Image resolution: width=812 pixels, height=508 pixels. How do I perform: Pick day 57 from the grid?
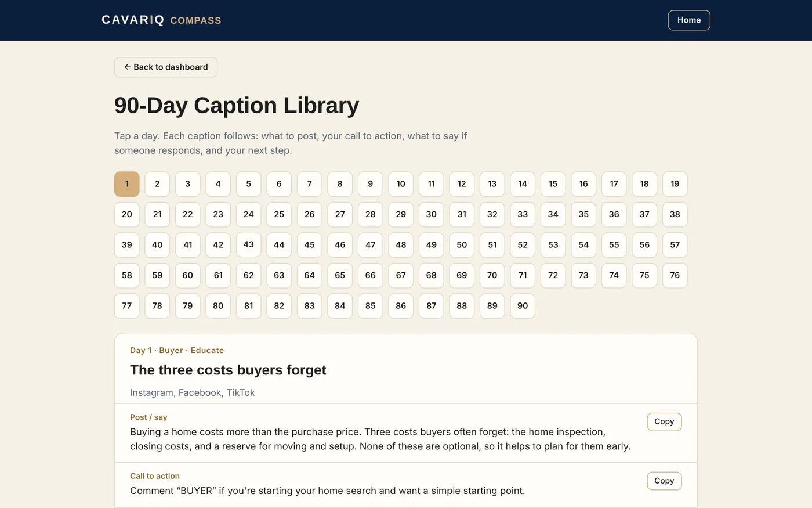[675, 245]
